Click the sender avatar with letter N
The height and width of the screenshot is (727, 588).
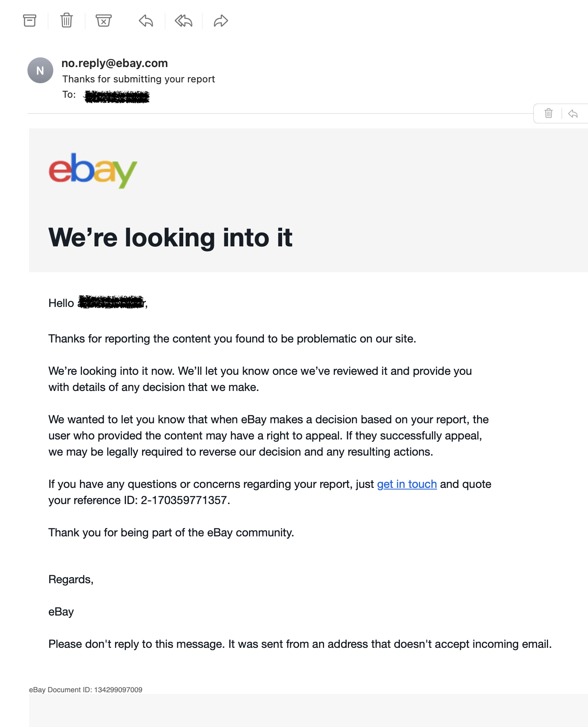click(x=40, y=71)
